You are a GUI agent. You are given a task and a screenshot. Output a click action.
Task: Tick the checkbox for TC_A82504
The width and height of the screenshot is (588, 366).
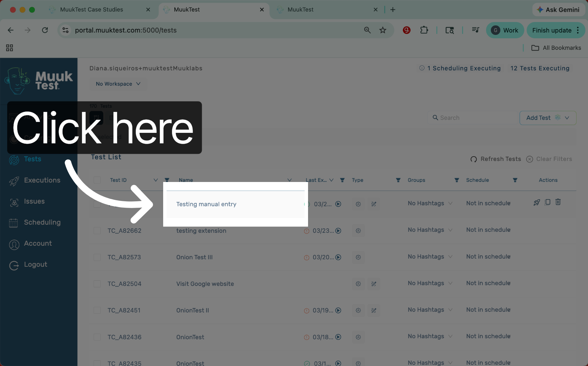97,284
